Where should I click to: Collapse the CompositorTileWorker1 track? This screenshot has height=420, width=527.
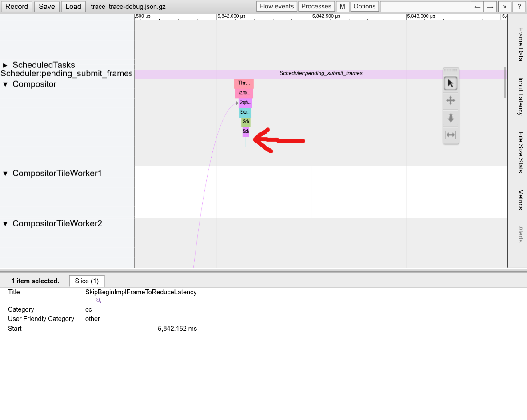click(6, 174)
